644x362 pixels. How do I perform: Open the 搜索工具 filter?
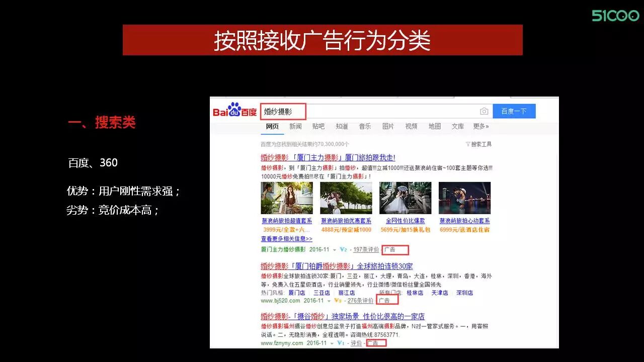(x=478, y=144)
